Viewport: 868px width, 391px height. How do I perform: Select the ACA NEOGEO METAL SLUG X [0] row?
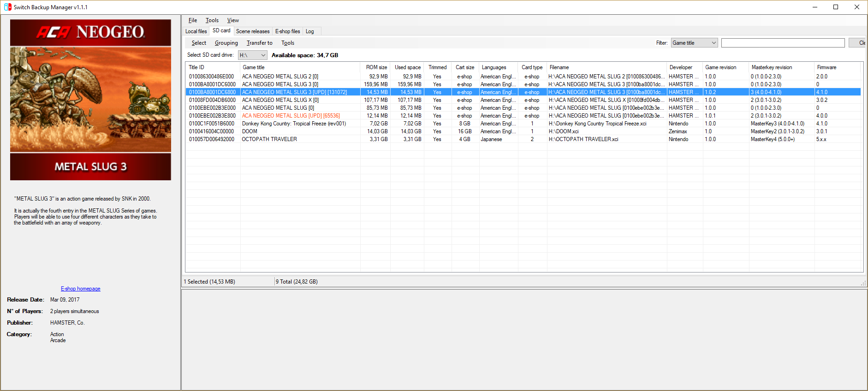click(523, 100)
